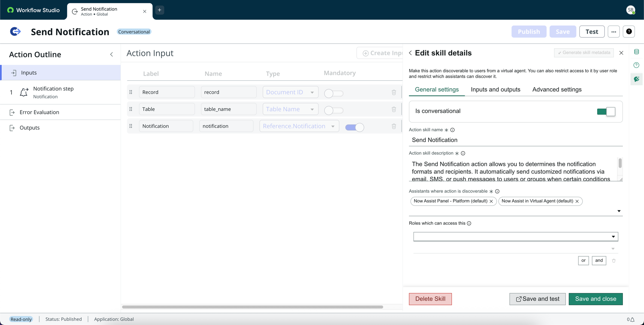Image resolution: width=644 pixels, height=325 pixels.
Task: Click the Test button
Action: pyautogui.click(x=592, y=32)
